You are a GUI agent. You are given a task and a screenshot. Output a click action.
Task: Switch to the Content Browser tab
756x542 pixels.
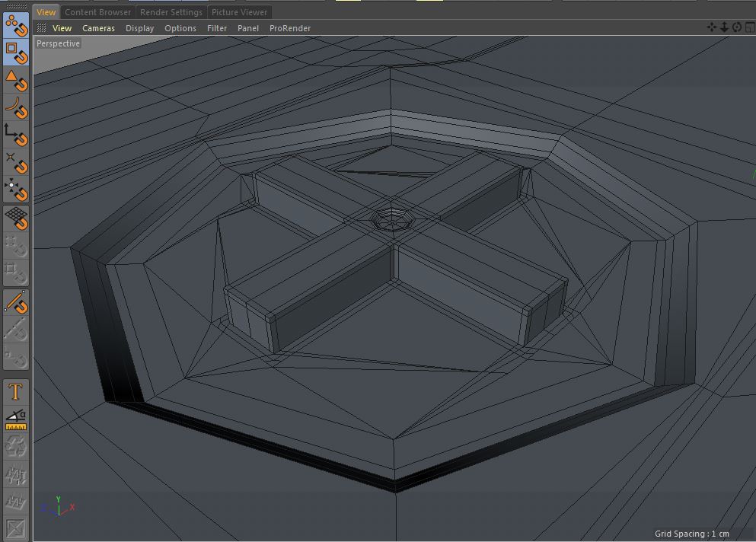tap(98, 12)
